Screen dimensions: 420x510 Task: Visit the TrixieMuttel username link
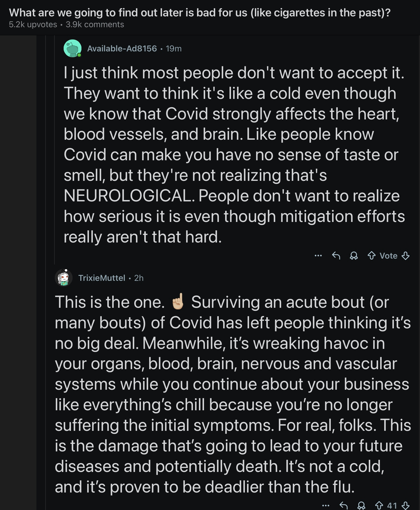pyautogui.click(x=102, y=278)
